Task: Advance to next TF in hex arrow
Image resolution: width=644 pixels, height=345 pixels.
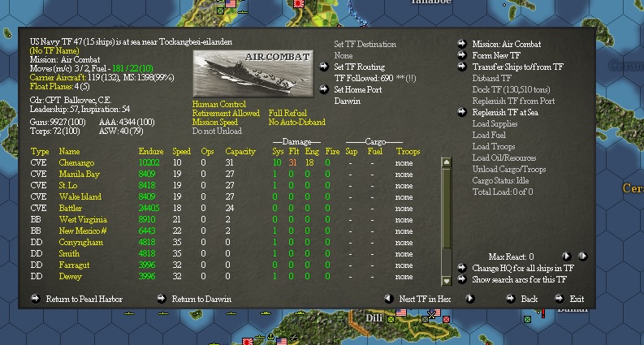Action: coord(470,299)
